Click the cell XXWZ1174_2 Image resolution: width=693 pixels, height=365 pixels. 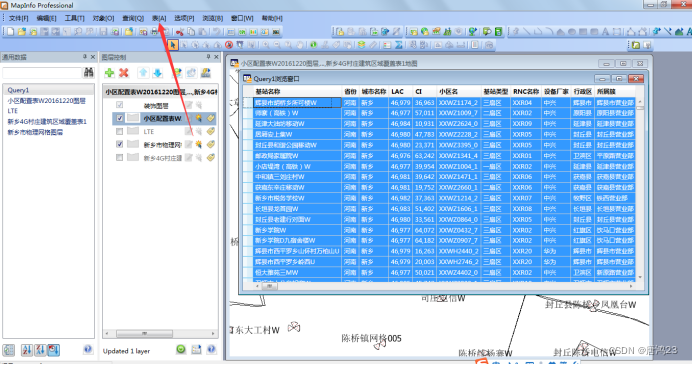click(458, 103)
